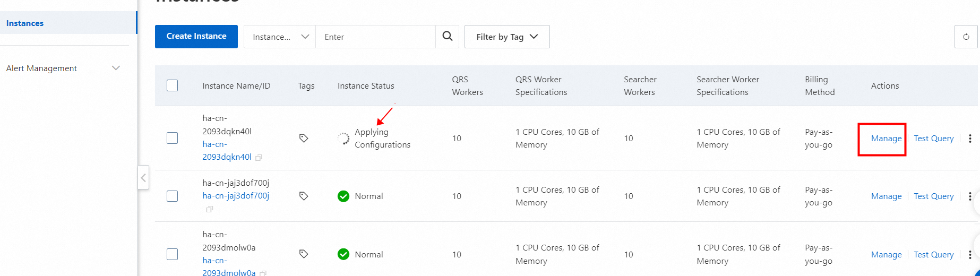Click tag icon for ha-cn-jaj3dof700j

304,196
